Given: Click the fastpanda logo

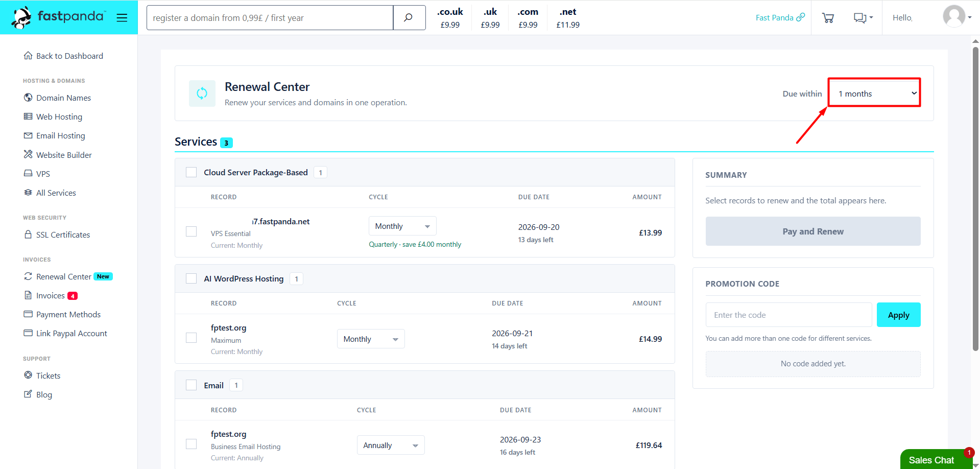Looking at the screenshot, I should [x=58, y=17].
